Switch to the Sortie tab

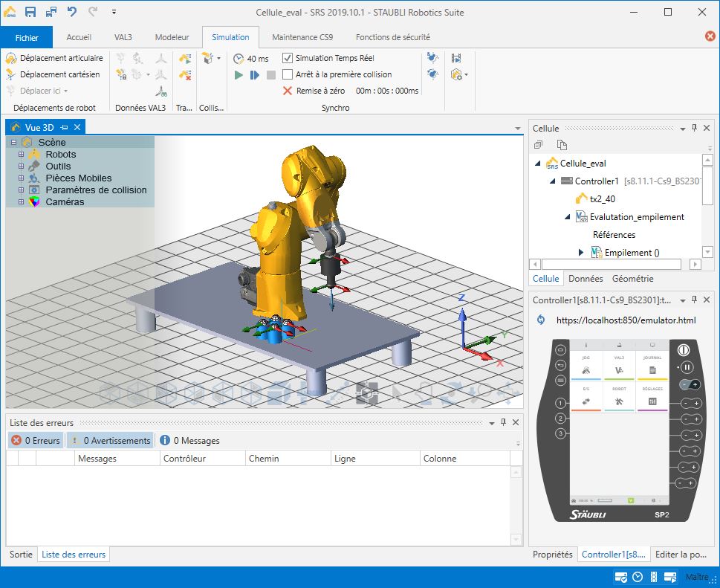tap(21, 555)
